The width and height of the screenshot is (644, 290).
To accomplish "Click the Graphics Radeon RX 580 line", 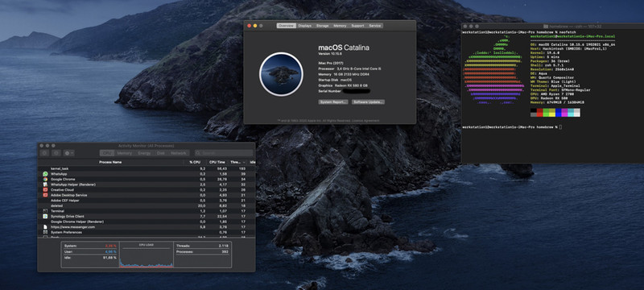I will (x=343, y=85).
